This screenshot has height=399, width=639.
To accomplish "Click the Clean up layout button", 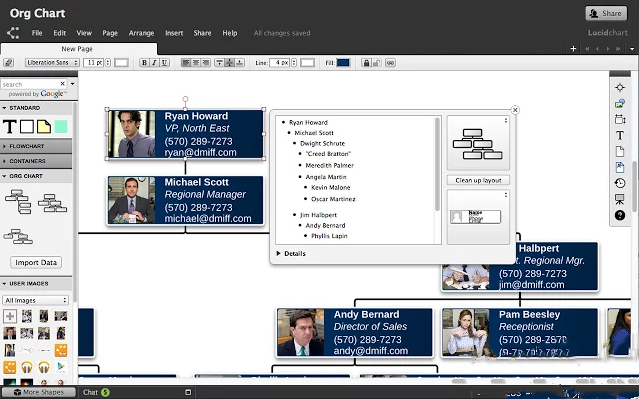I will click(478, 180).
